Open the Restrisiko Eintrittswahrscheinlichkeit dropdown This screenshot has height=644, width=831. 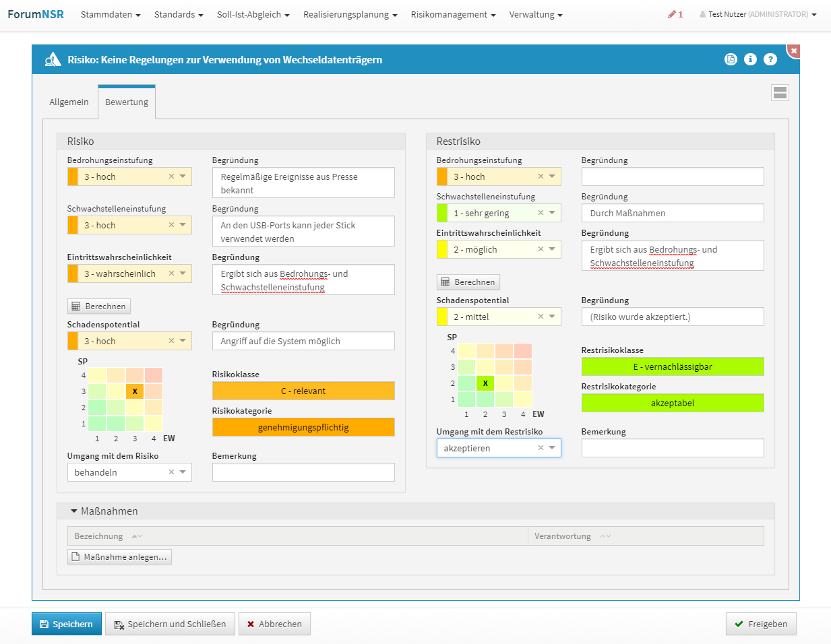click(552, 249)
